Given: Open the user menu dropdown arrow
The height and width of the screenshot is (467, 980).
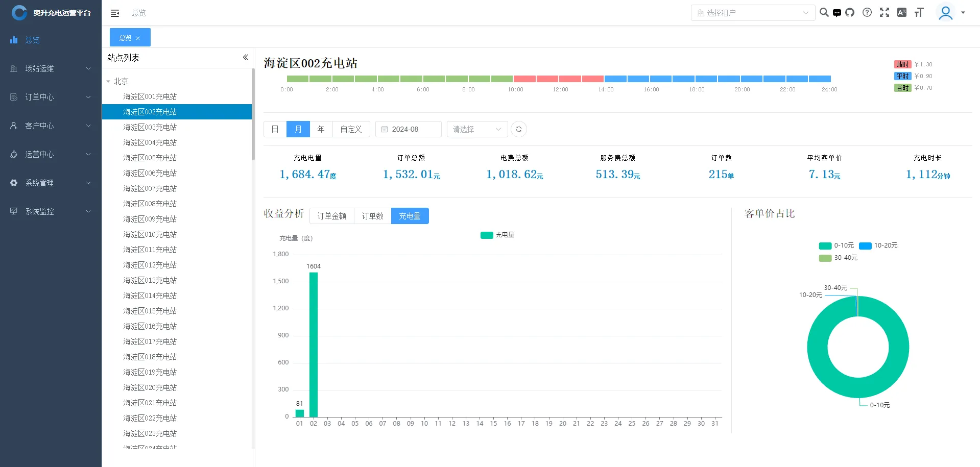Looking at the screenshot, I should click(963, 13).
